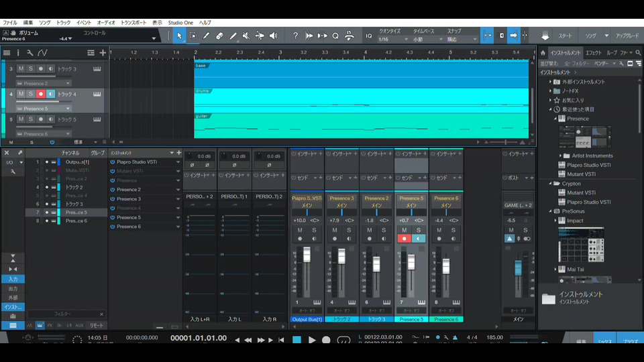Mute track 4 in arrangement
Screen dimensions: 644x362
pyautogui.click(x=21, y=94)
